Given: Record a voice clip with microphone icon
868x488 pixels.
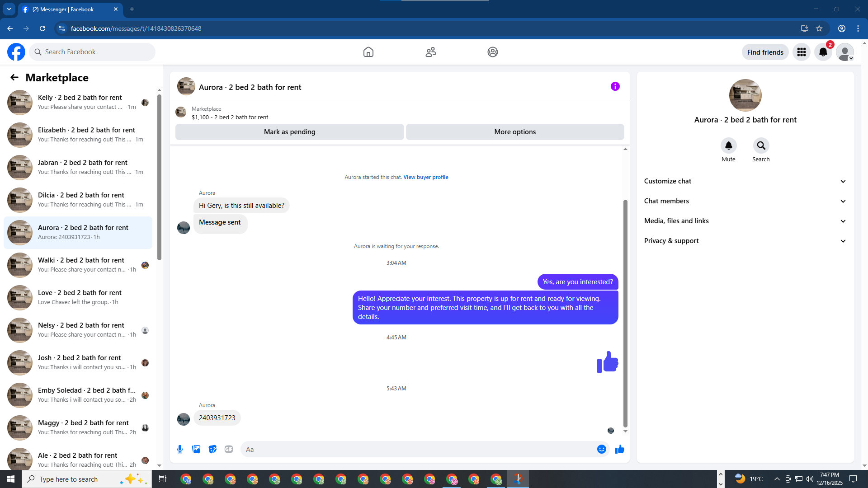Looking at the screenshot, I should point(180,449).
